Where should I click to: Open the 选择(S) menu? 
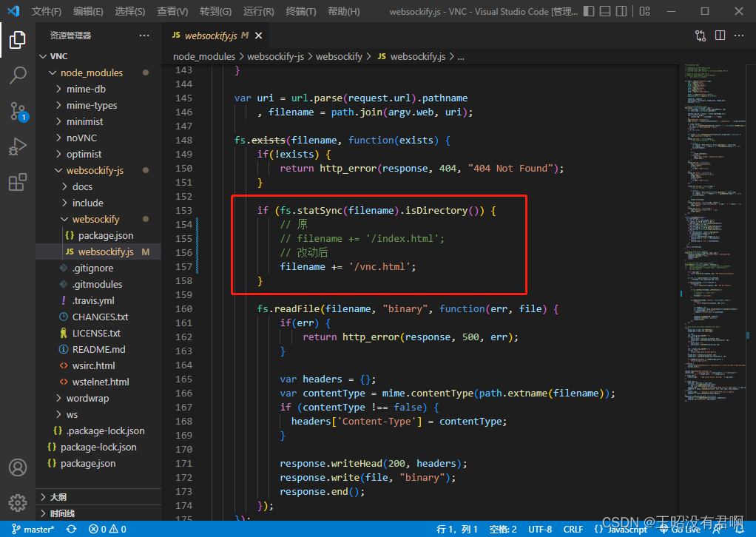click(x=130, y=11)
